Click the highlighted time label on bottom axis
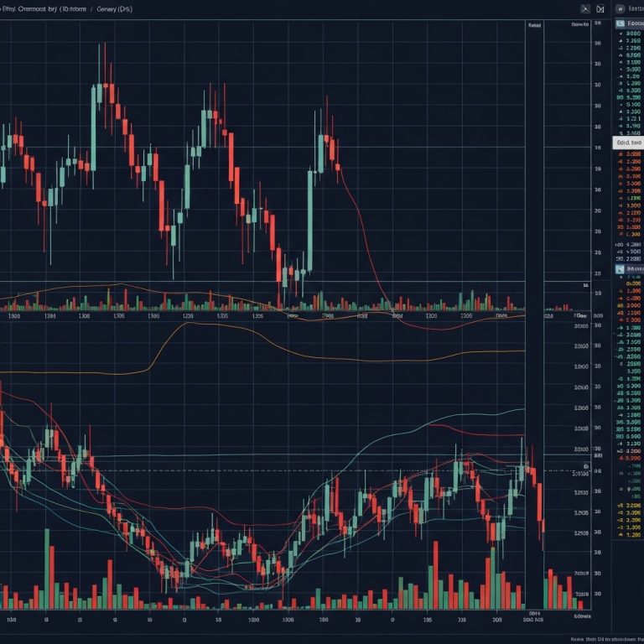This screenshot has width=644, height=644. click(533, 620)
